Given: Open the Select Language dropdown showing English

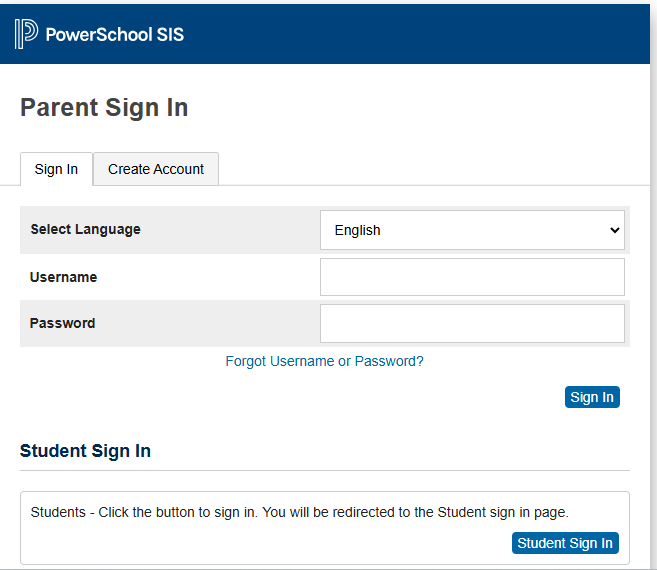Looking at the screenshot, I should [x=472, y=230].
